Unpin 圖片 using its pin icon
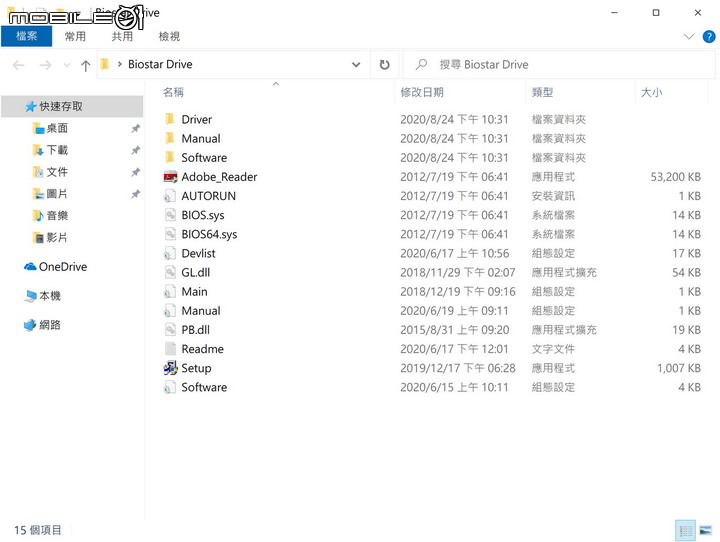The width and height of the screenshot is (720, 542). (135, 194)
